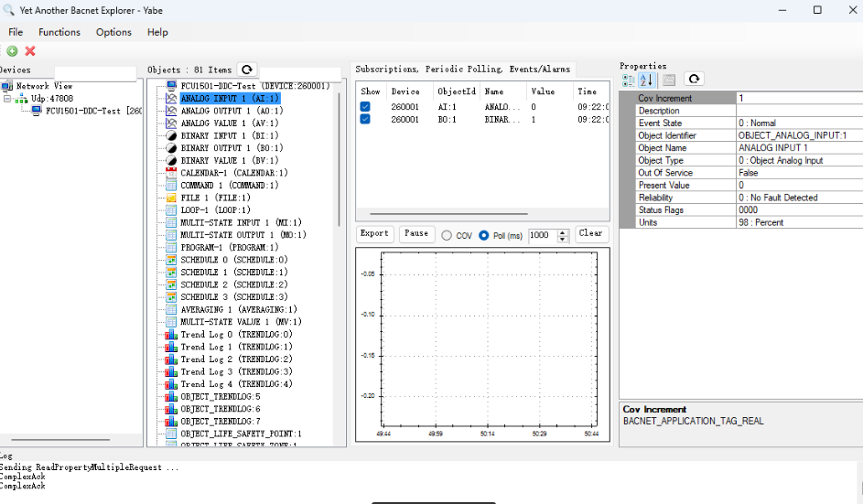The height and width of the screenshot is (504, 863).
Task: Click the FILE 1 folder icon
Action: pyautogui.click(x=171, y=198)
